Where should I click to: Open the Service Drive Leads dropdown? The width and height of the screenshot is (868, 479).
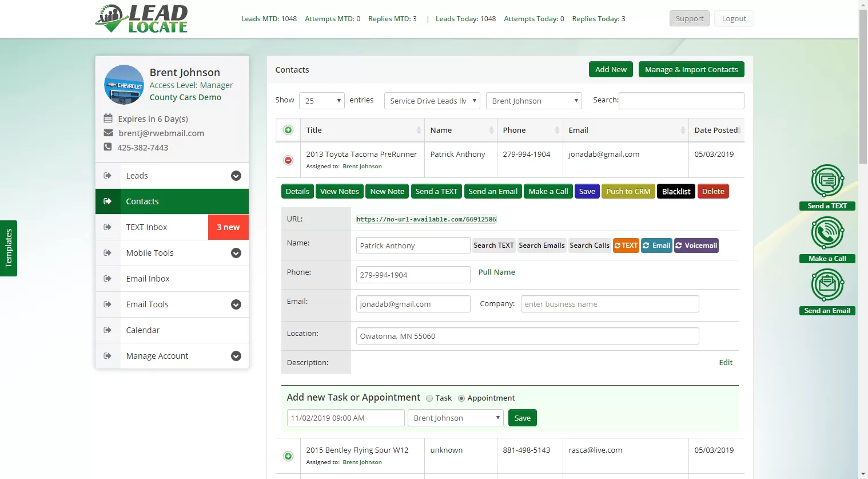click(432, 101)
